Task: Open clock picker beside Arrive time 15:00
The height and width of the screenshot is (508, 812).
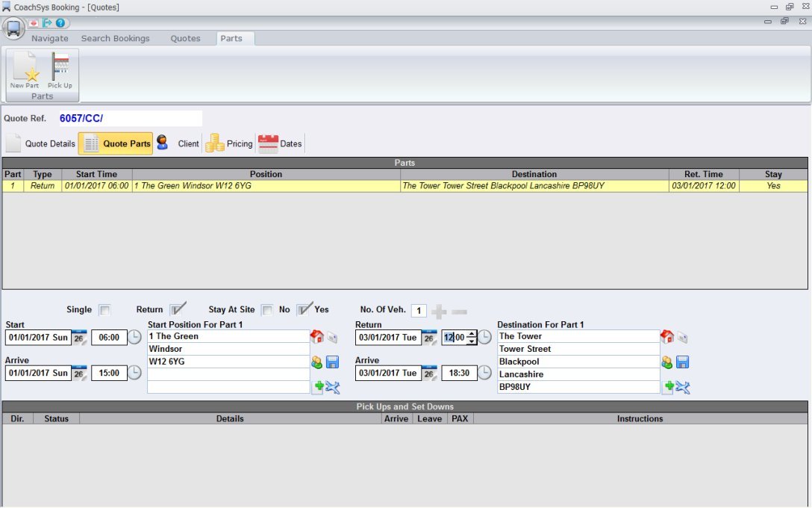Action: (134, 373)
